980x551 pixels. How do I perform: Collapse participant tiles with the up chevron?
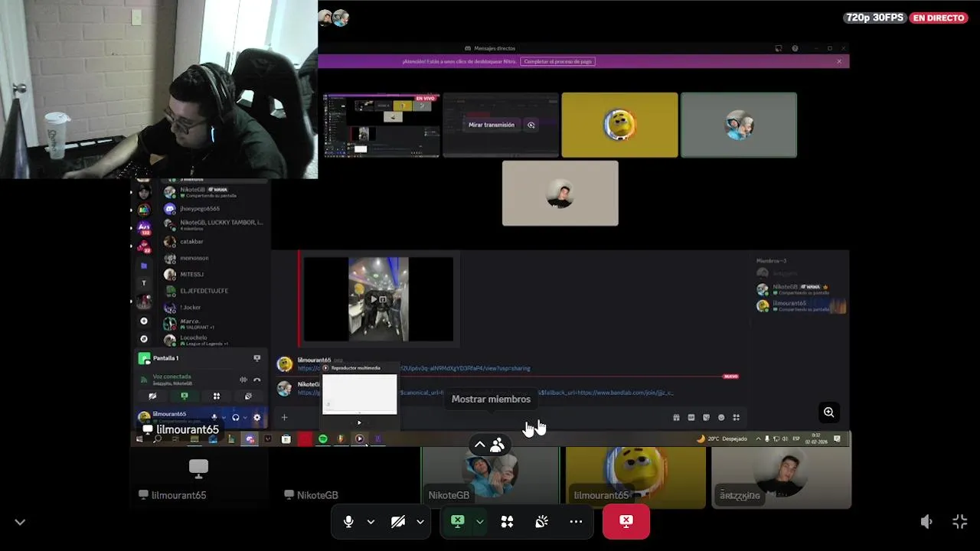click(x=480, y=445)
